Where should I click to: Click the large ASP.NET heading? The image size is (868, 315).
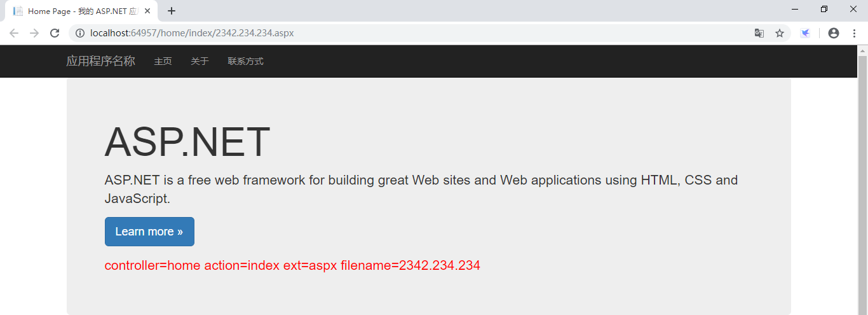click(x=187, y=141)
